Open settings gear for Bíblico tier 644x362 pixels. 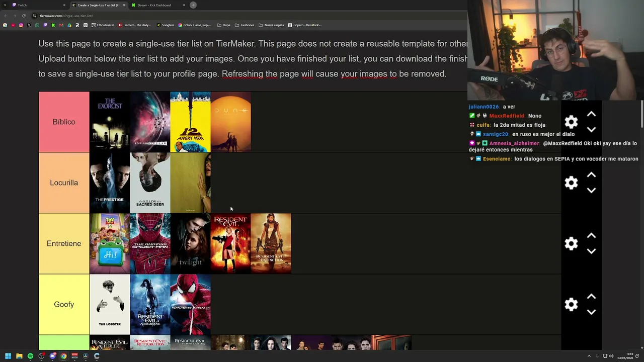coord(571,122)
